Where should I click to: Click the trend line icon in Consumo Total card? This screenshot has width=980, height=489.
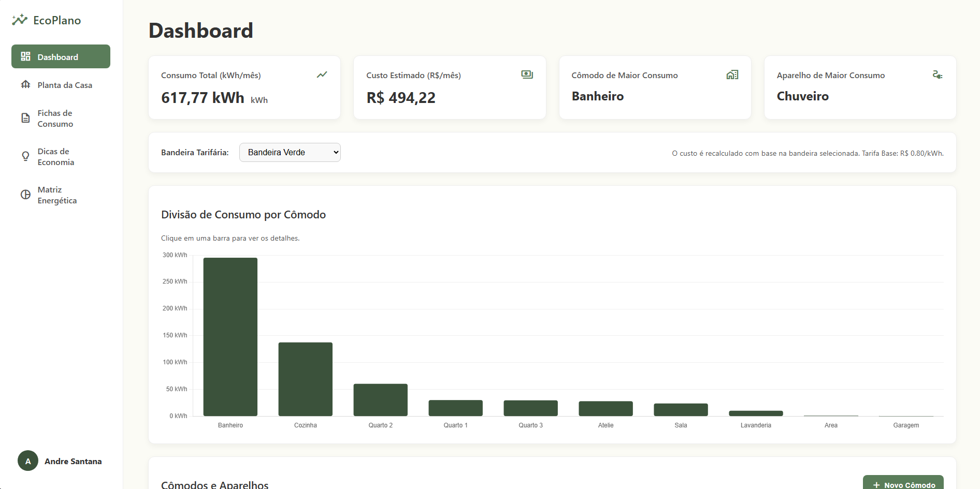click(322, 75)
